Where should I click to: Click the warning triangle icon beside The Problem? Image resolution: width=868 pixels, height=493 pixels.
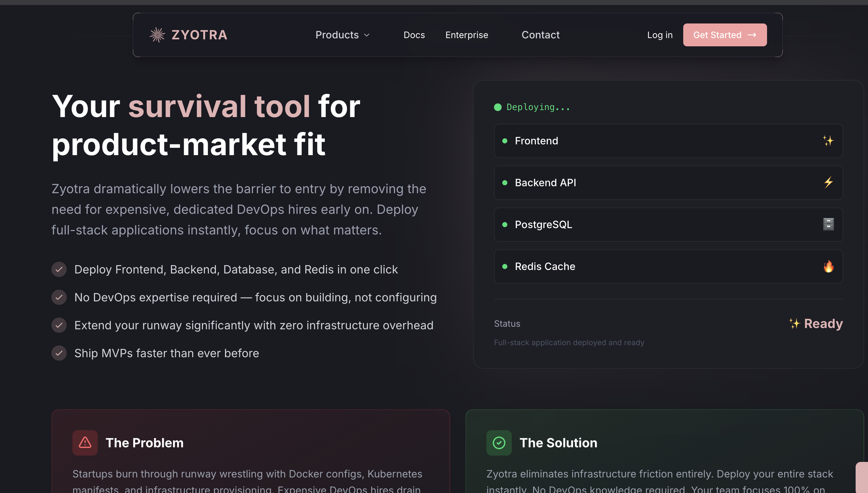click(85, 443)
